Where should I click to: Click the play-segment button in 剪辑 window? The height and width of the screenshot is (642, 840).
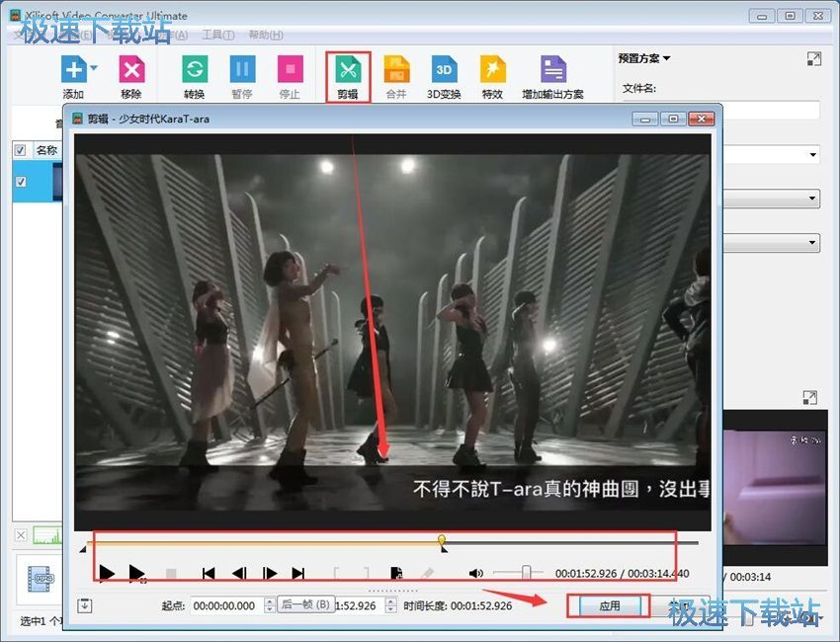pyautogui.click(x=137, y=574)
